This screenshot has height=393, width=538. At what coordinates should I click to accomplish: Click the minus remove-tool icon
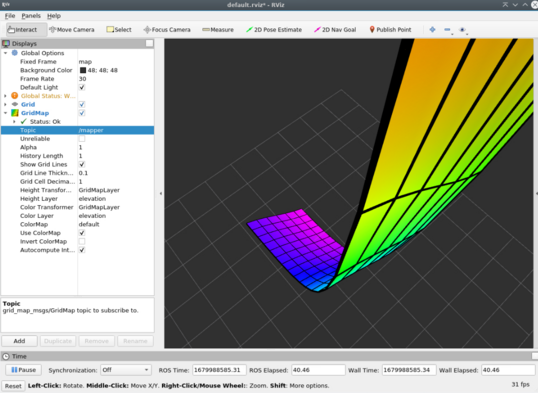click(x=447, y=30)
